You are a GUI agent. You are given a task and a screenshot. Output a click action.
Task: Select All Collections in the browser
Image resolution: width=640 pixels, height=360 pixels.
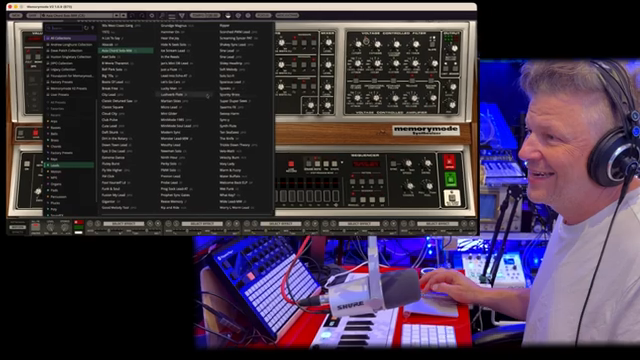tap(70, 38)
